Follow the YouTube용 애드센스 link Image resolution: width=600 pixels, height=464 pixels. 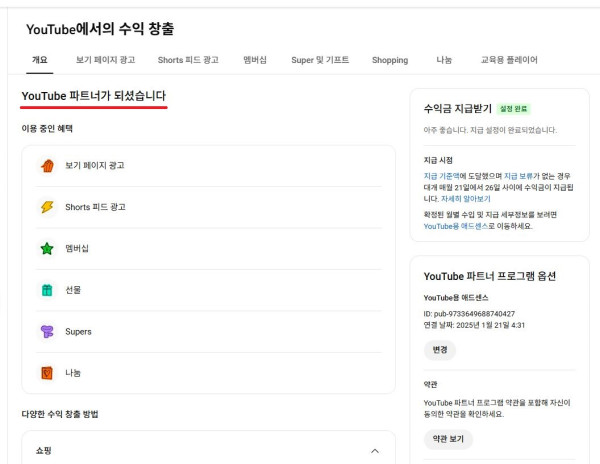(x=457, y=226)
